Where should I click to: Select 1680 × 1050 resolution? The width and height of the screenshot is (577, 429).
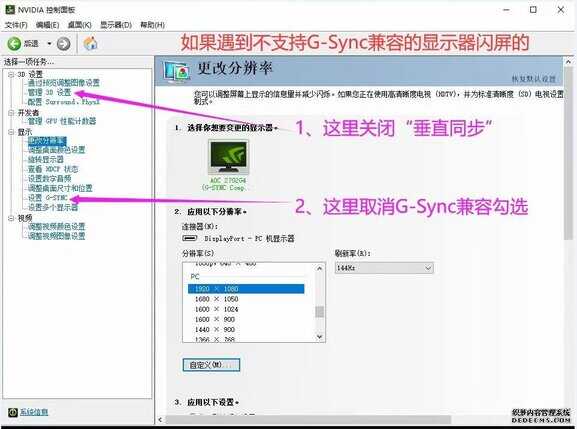tap(246, 299)
